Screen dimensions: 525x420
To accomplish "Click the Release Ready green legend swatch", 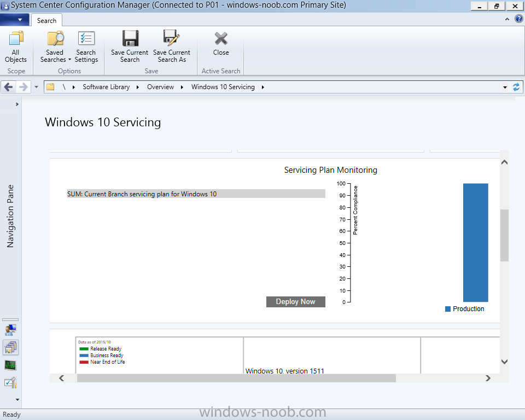I will 84,349.
